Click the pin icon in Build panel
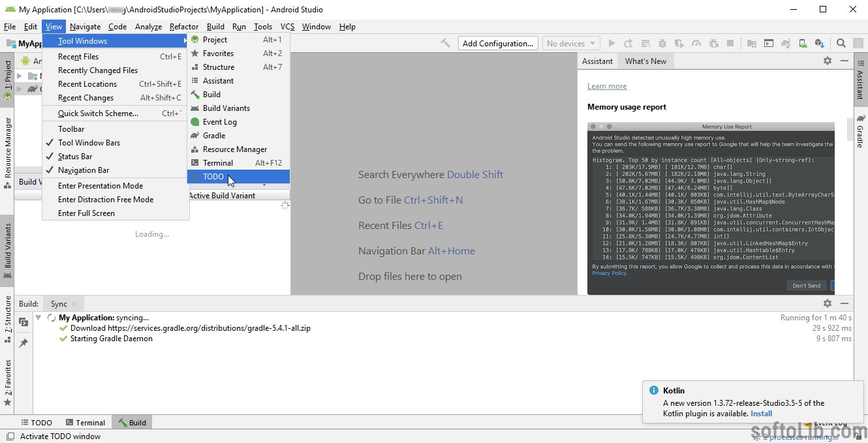The image size is (868, 443). click(x=23, y=343)
